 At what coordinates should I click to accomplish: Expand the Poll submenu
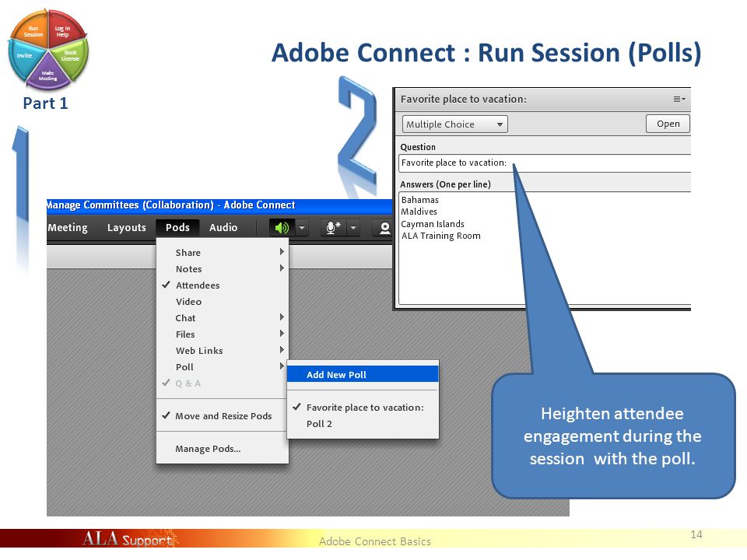(x=223, y=366)
